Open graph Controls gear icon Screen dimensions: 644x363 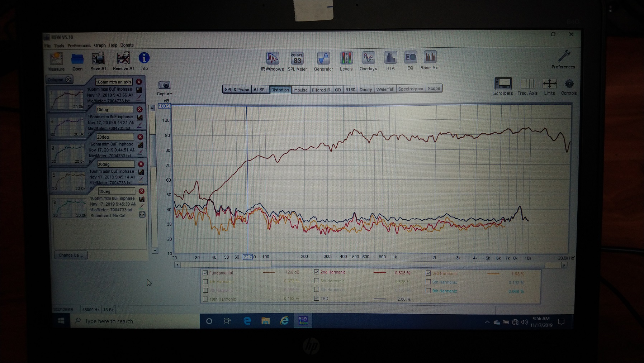click(569, 84)
